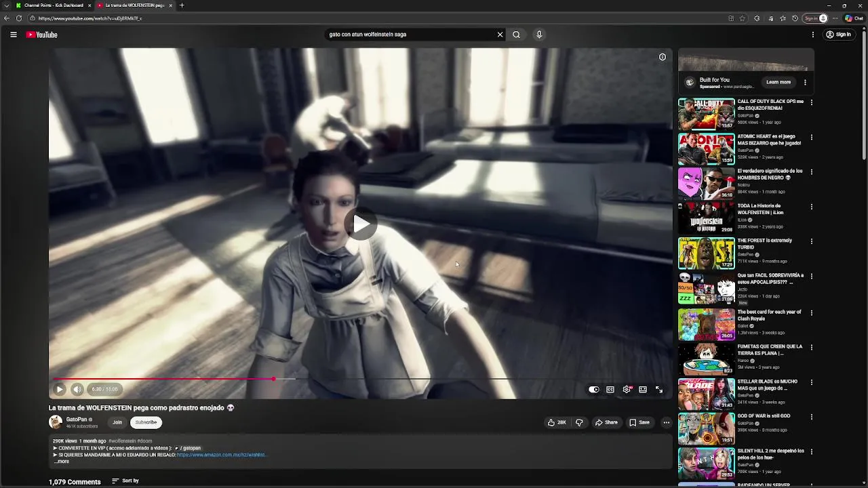This screenshot has width=868, height=488.
Task: Start voice search with the microphone
Action: coord(539,35)
